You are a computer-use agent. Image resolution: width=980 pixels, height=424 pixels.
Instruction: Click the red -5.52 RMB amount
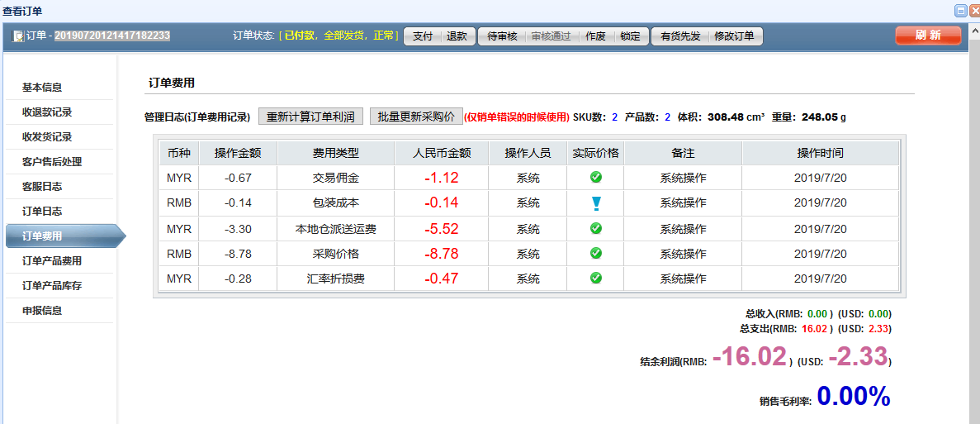tap(441, 229)
